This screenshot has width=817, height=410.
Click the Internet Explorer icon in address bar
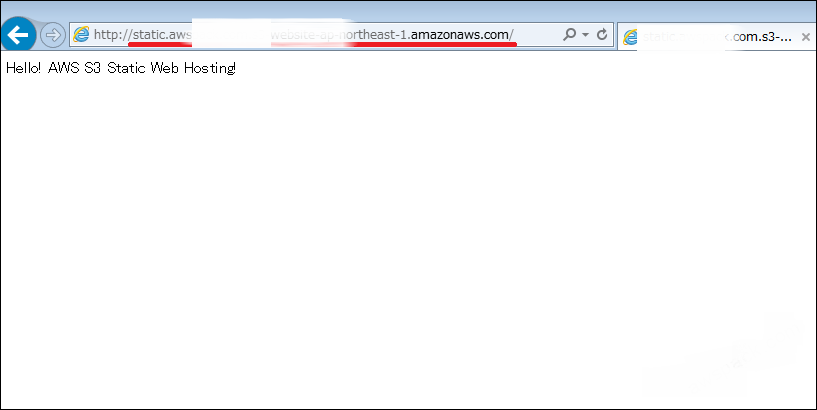tap(81, 35)
